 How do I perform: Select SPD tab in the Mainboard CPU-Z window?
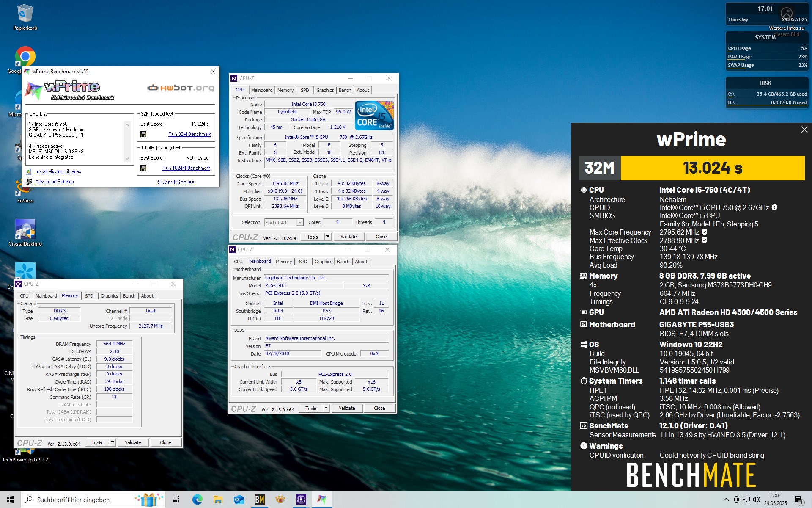pyautogui.click(x=303, y=262)
